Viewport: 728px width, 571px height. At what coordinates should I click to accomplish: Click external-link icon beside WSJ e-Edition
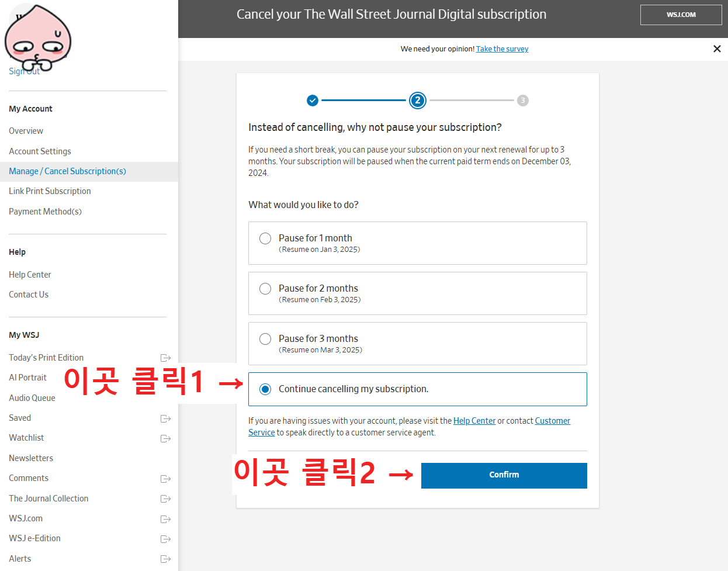coord(165,539)
